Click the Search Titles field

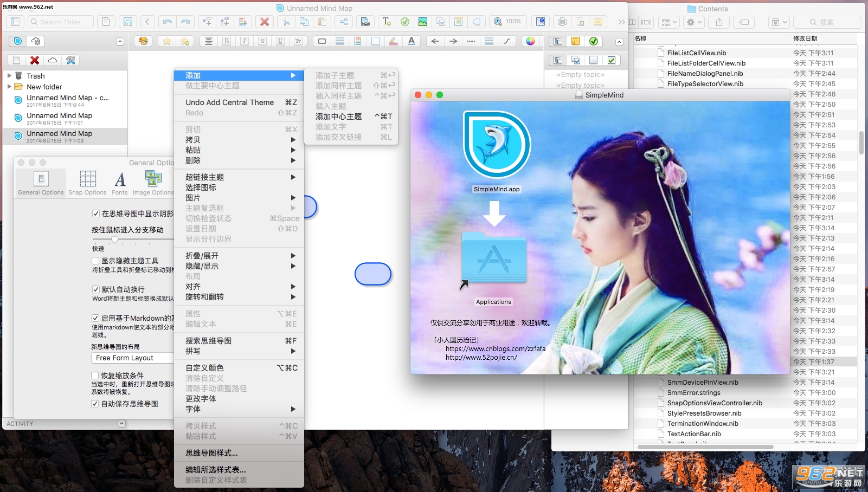pos(60,22)
